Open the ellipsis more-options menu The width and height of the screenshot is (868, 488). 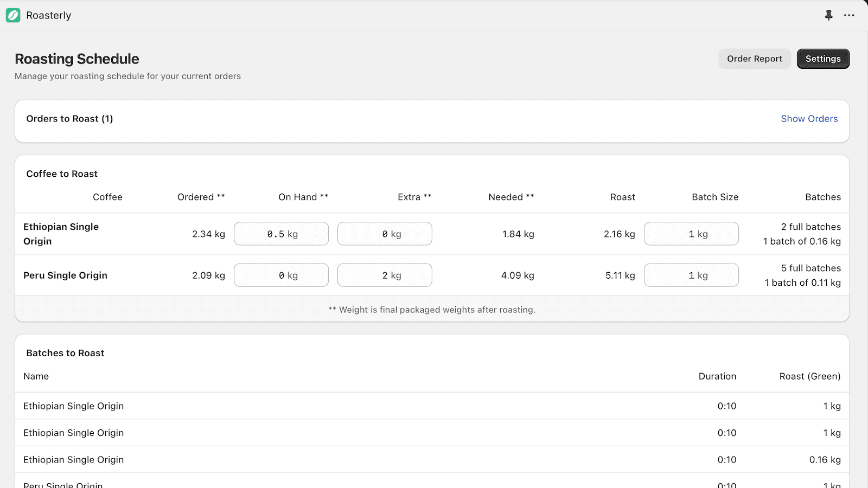pyautogui.click(x=849, y=15)
